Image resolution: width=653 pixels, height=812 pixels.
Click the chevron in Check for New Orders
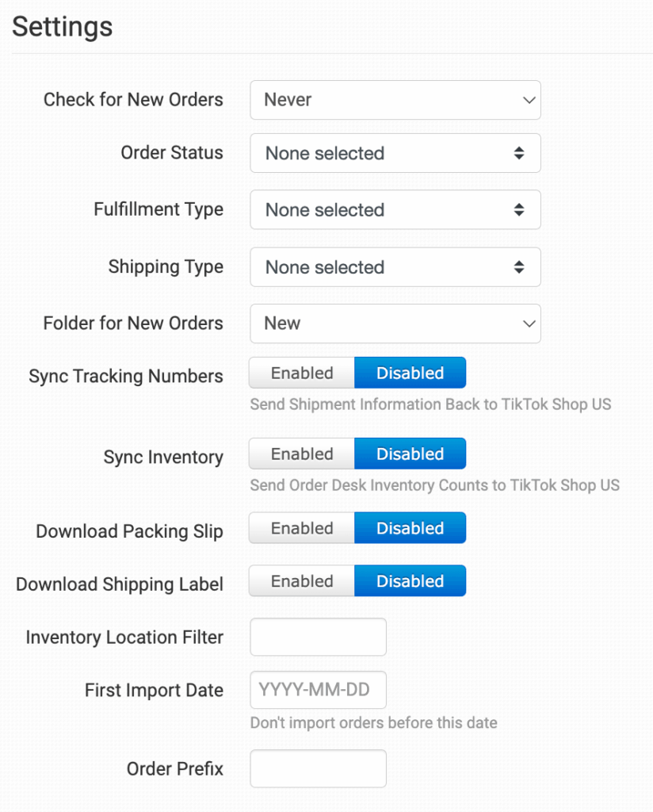pos(529,100)
